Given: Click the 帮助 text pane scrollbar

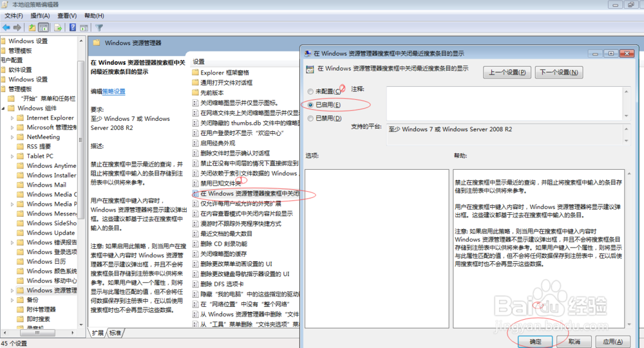Looking at the screenshot, I should click(x=629, y=249).
